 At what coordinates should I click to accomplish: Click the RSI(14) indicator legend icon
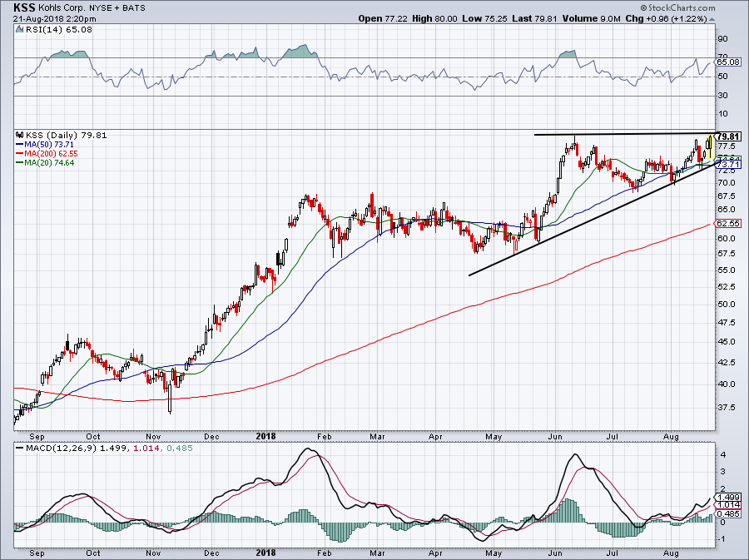pyautogui.click(x=19, y=30)
